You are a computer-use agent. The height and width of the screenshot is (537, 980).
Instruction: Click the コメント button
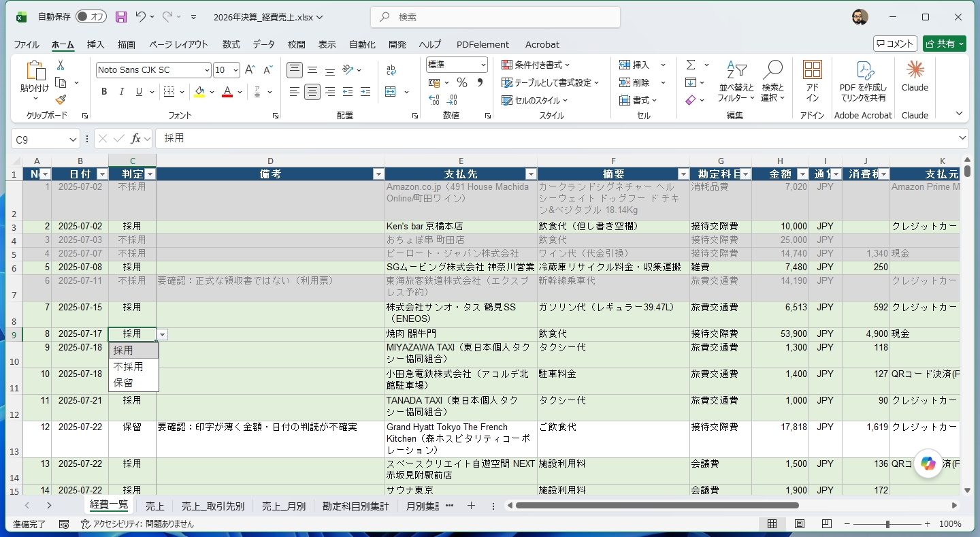tap(895, 44)
